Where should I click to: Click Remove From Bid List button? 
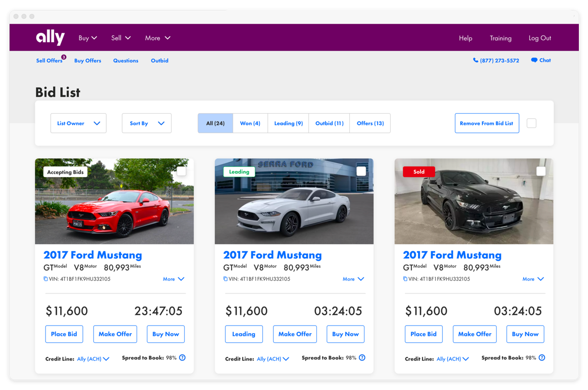point(487,123)
